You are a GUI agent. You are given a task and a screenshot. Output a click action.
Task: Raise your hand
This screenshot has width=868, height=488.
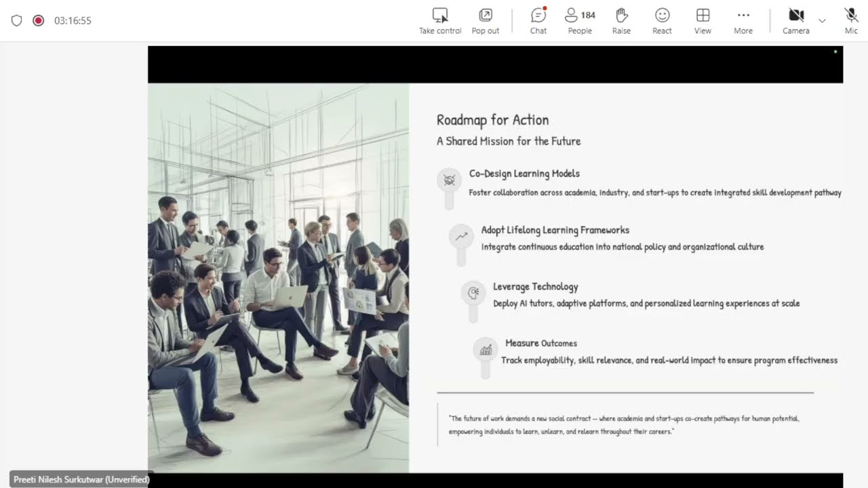coord(621,21)
